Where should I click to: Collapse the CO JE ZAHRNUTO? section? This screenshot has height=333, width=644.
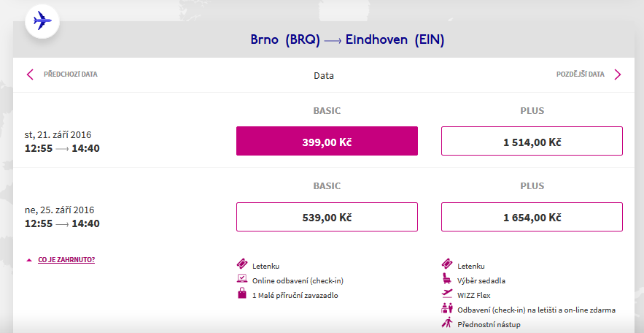coord(66,260)
